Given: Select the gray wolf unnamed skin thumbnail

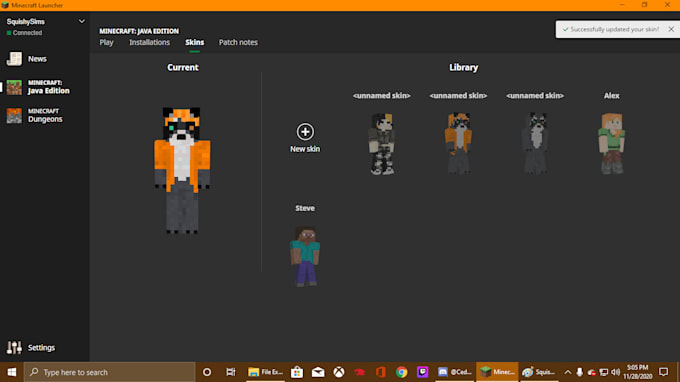Looking at the screenshot, I should pyautogui.click(x=535, y=144).
